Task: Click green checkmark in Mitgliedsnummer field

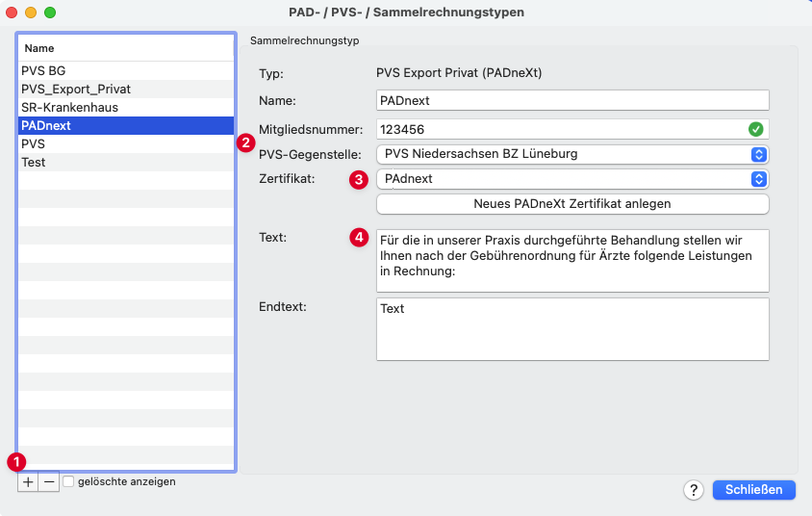Action: pyautogui.click(x=755, y=129)
